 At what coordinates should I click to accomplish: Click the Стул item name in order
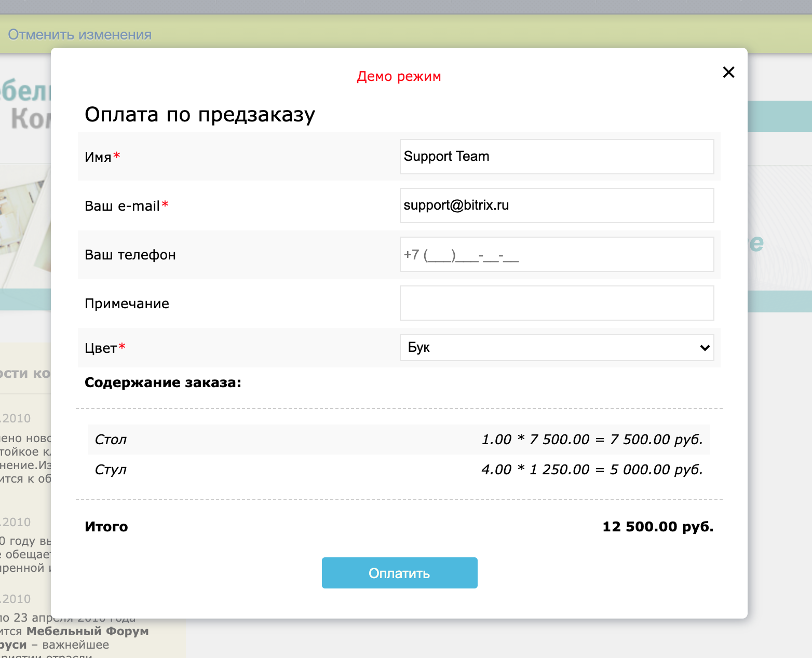click(x=111, y=470)
